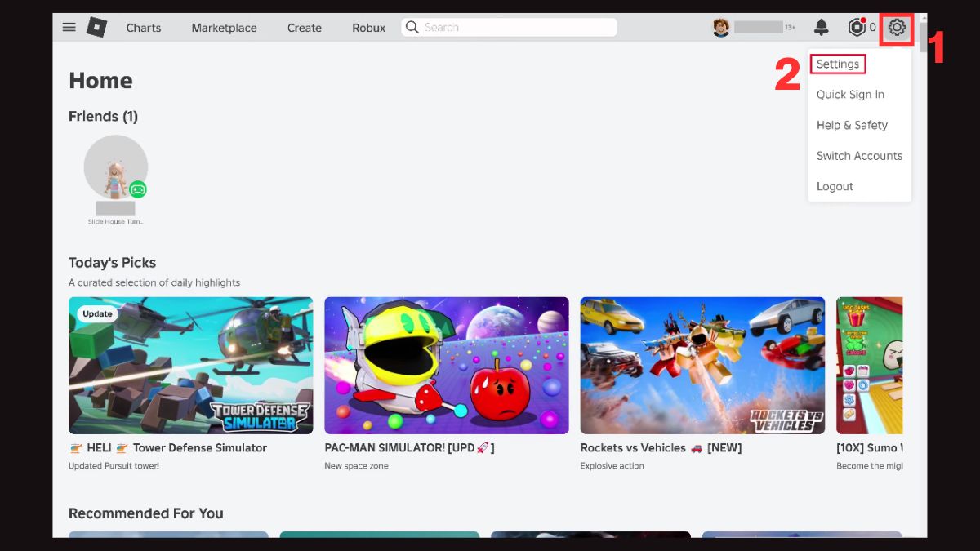
Task: Click the friend's in-game status badge
Action: tap(138, 189)
